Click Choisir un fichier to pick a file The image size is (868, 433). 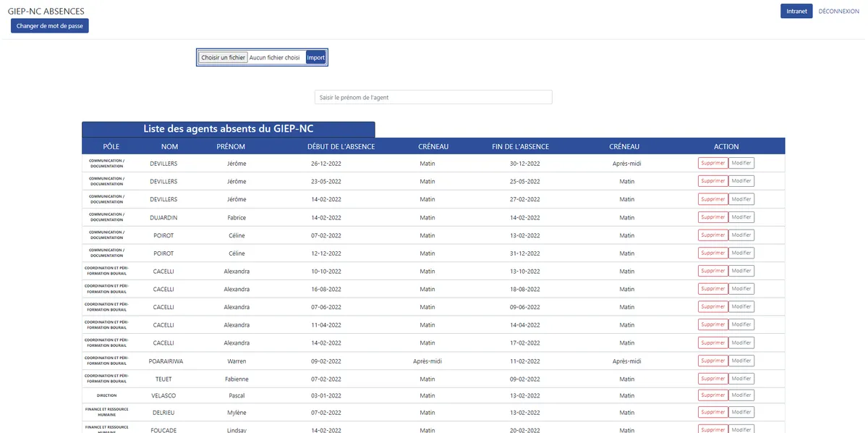pyautogui.click(x=223, y=57)
